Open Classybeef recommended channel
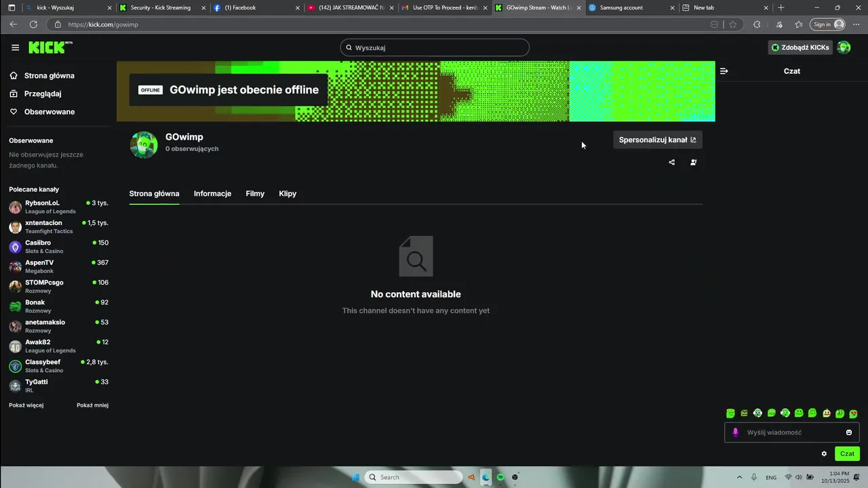Screen dimensions: 868x488 point(58,366)
